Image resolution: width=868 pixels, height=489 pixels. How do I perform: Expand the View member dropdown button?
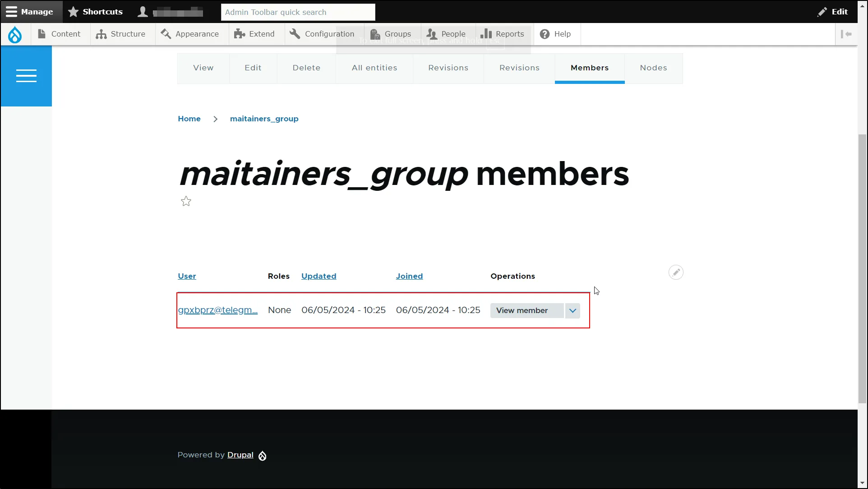[573, 310]
